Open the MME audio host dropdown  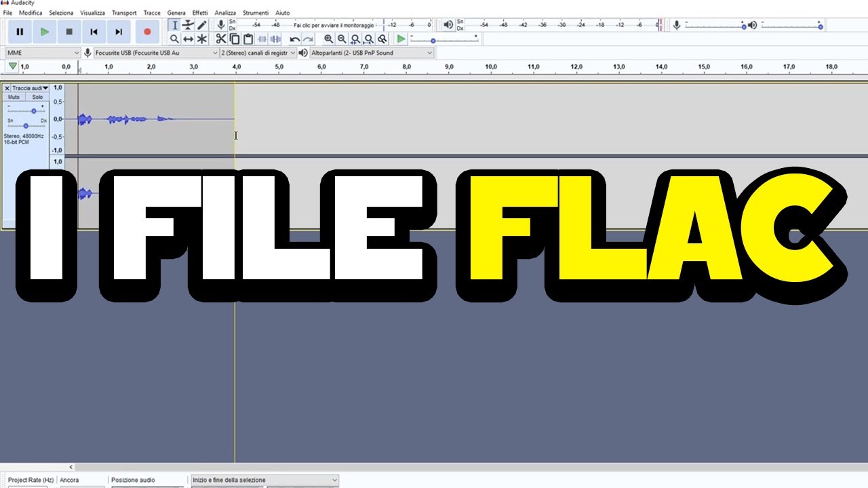click(43, 53)
